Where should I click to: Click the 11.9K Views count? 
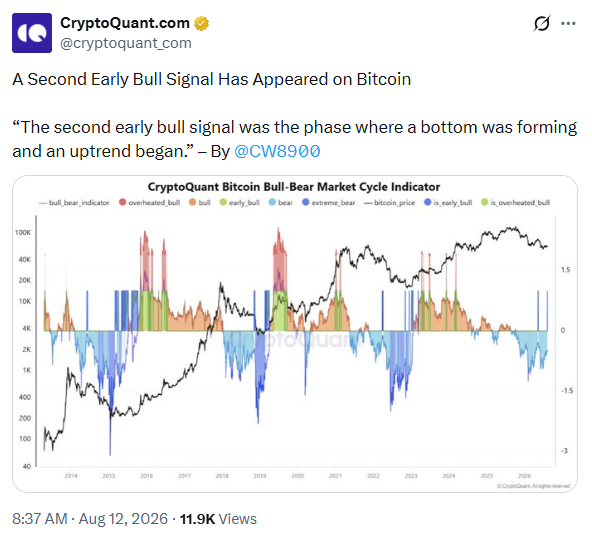pos(218,519)
